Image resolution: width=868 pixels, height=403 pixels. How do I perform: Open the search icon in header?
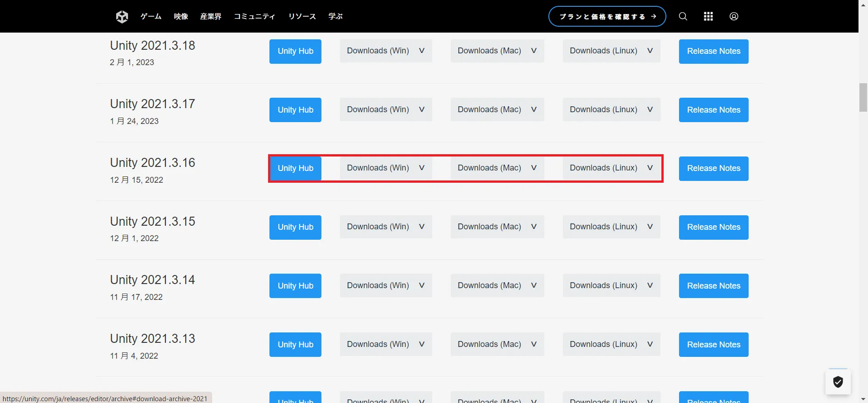[683, 16]
